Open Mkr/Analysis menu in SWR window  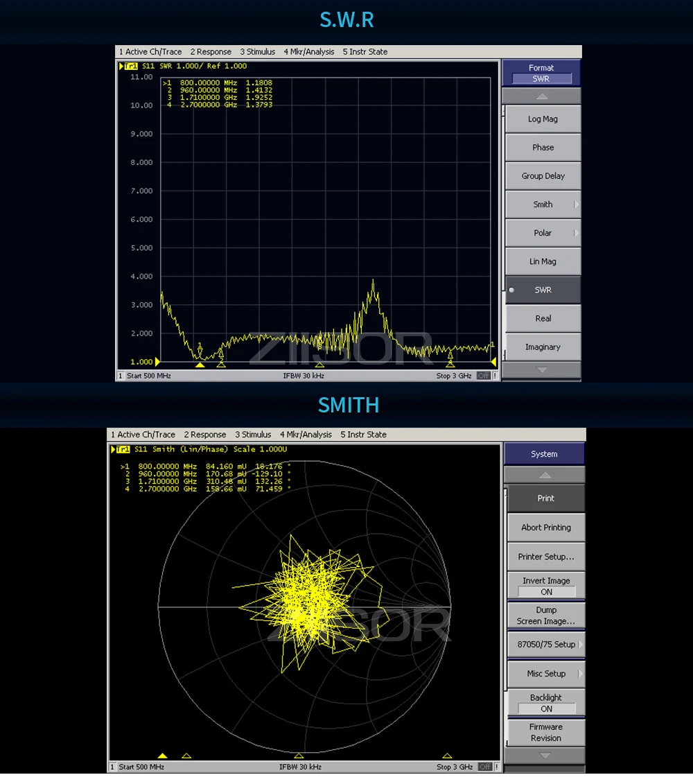pyautogui.click(x=308, y=51)
